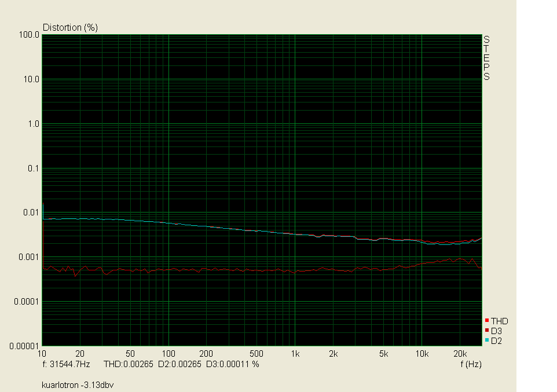Click the 0.0001 y-axis tick label
The image size is (557, 392).
[x=27, y=302]
